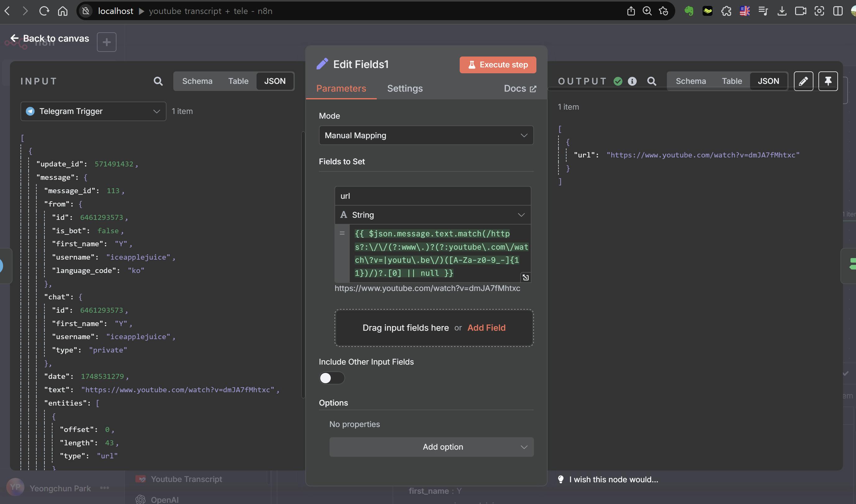Click the output info icon
Screen dimensions: 856x504
(x=632, y=81)
